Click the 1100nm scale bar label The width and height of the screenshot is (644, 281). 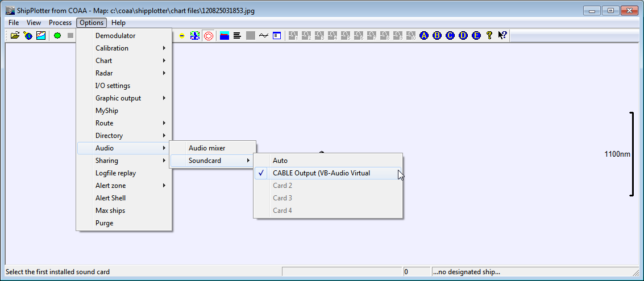[617, 154]
